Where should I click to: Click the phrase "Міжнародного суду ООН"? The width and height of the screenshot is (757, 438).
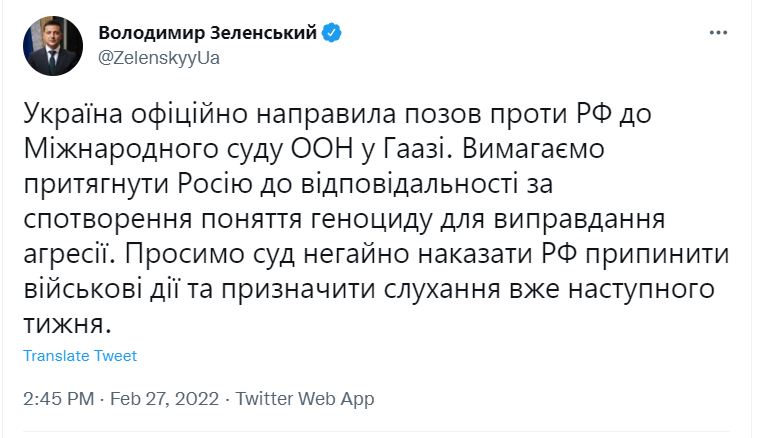click(x=188, y=149)
